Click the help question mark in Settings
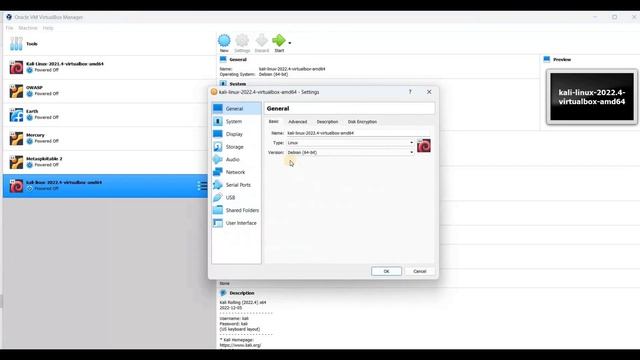This screenshot has width=640, height=360. pyautogui.click(x=410, y=92)
